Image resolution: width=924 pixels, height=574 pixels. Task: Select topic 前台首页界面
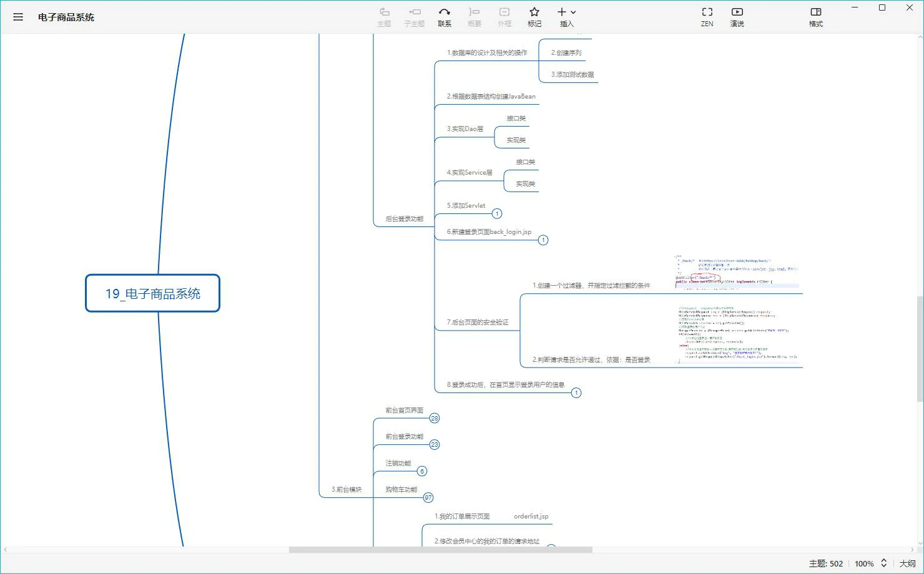click(405, 411)
